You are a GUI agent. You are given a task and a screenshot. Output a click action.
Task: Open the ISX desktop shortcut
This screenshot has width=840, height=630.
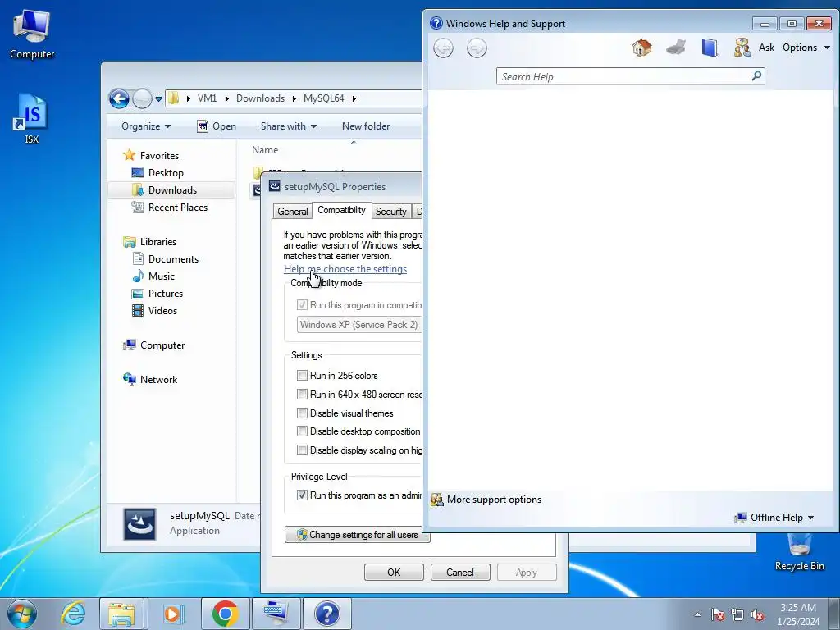(x=31, y=119)
